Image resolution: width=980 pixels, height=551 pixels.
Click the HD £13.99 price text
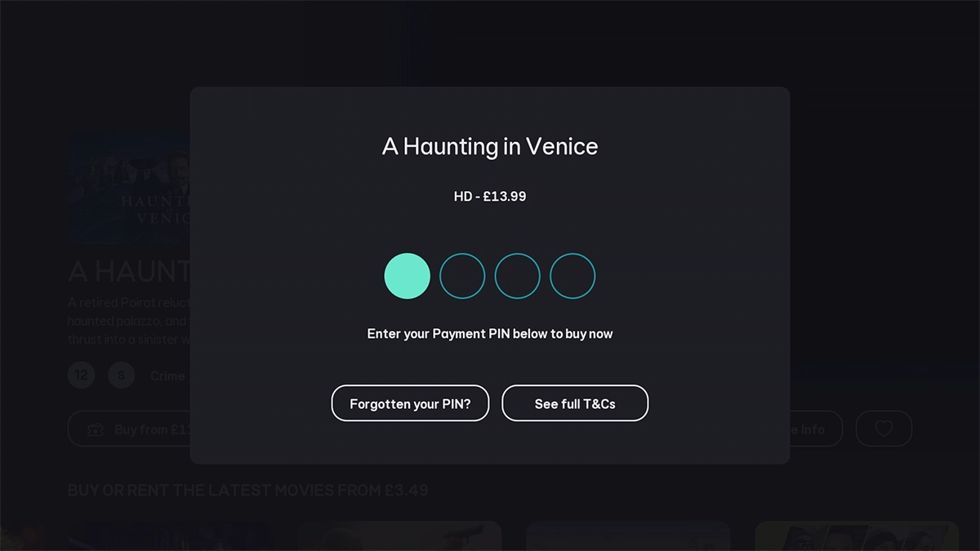click(x=489, y=196)
